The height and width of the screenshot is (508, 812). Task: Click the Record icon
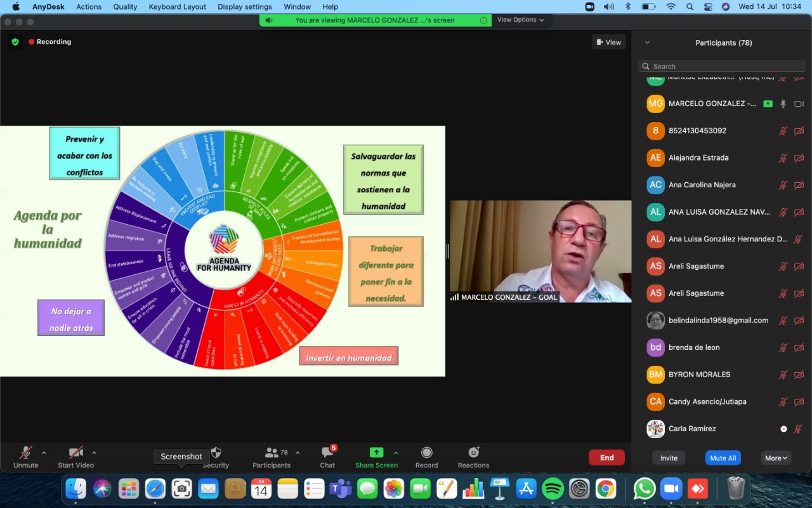tap(426, 453)
